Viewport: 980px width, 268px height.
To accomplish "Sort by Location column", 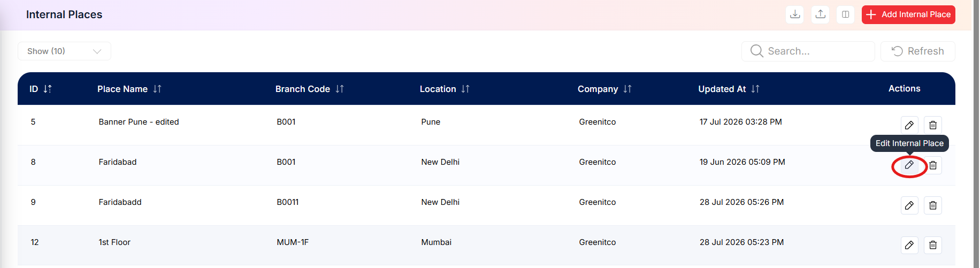I will point(445,89).
